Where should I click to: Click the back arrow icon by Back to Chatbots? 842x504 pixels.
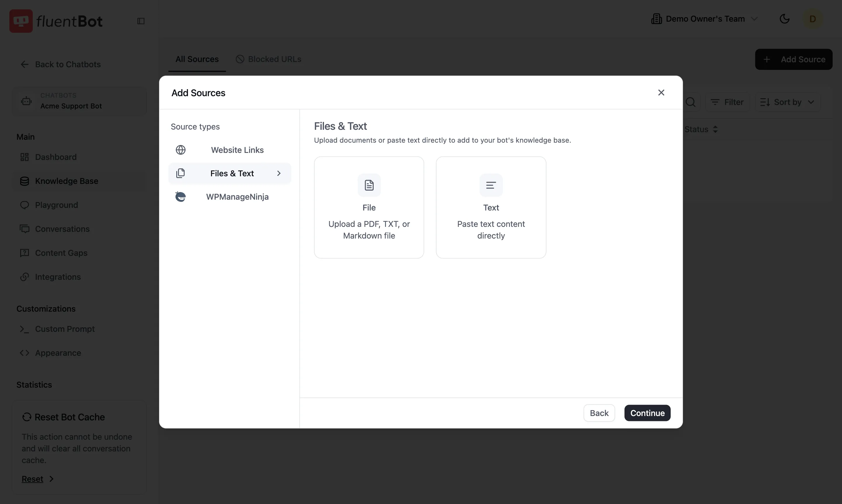(25, 64)
